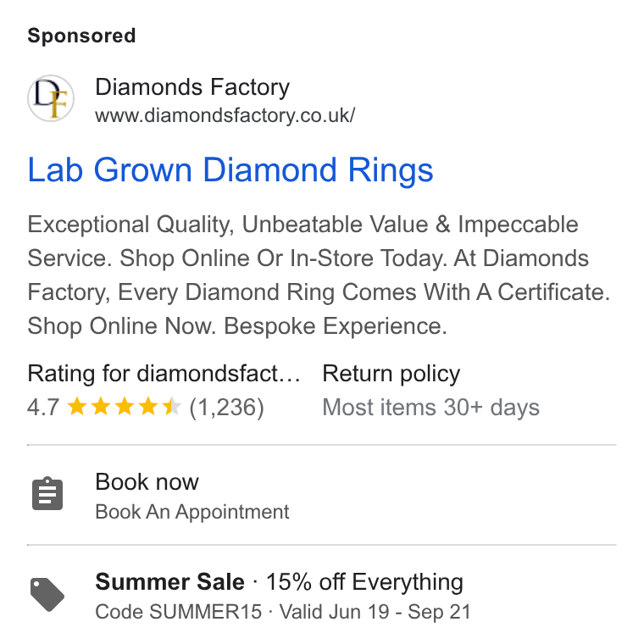Image resolution: width=644 pixels, height=644 pixels.
Task: Click the clipboard icon beside Book now
Action: pyautogui.click(x=47, y=493)
